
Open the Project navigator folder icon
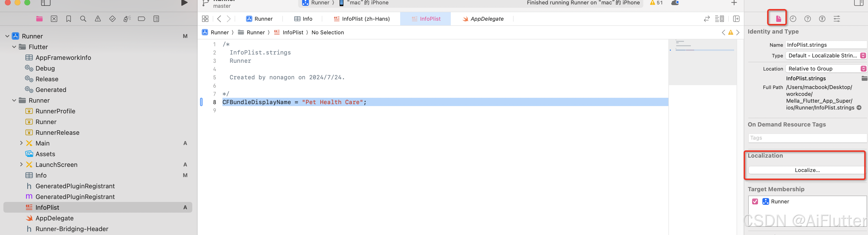click(x=39, y=19)
